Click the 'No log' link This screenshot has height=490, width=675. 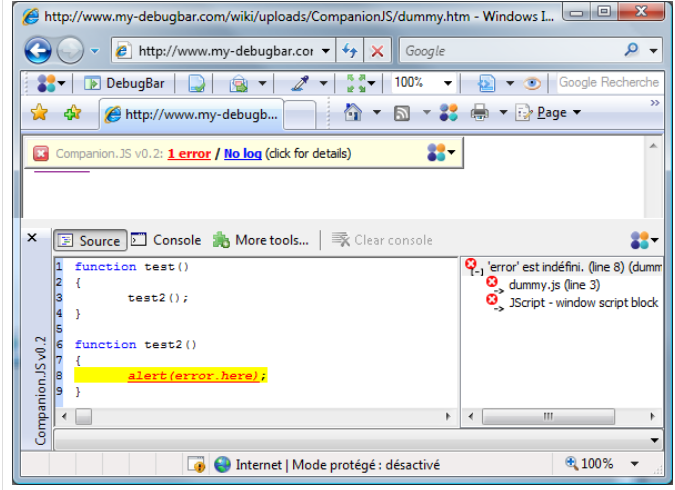(x=243, y=153)
